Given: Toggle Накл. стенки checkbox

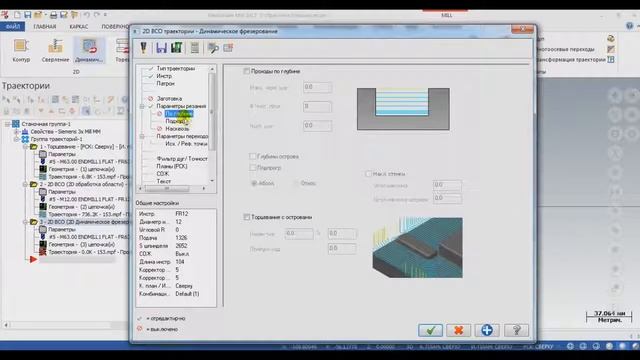Looking at the screenshot, I should (368, 174).
